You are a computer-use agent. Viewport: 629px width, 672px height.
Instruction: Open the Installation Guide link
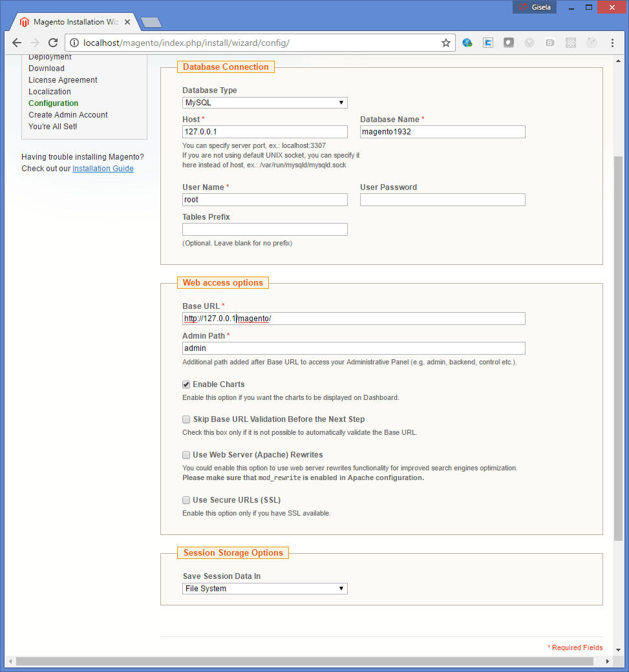click(x=103, y=169)
